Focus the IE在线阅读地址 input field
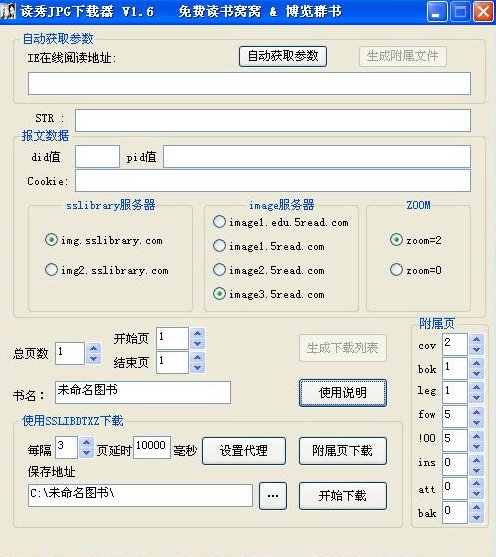 tap(249, 83)
